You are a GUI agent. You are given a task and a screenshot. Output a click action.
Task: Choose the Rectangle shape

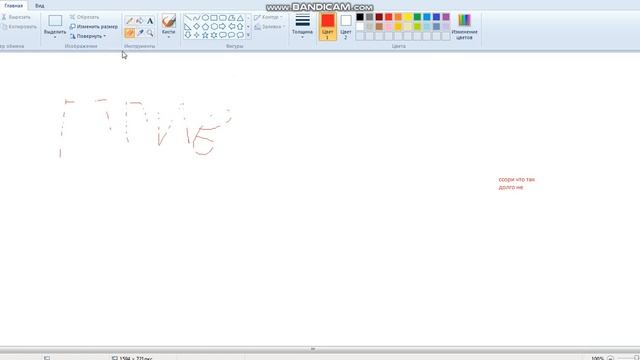click(x=214, y=18)
